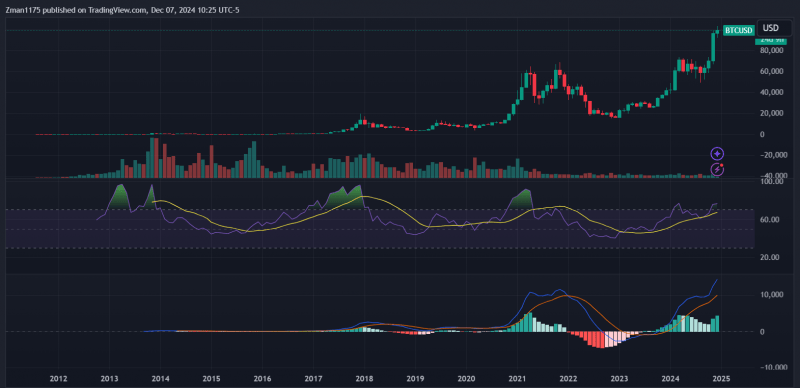800x388 pixels.
Task: Click the 20,000 price axis label
Action: pyautogui.click(x=771, y=113)
